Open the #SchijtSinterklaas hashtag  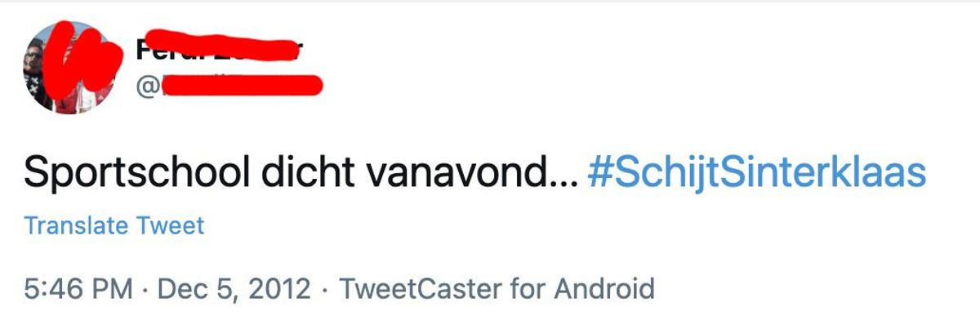(756, 173)
